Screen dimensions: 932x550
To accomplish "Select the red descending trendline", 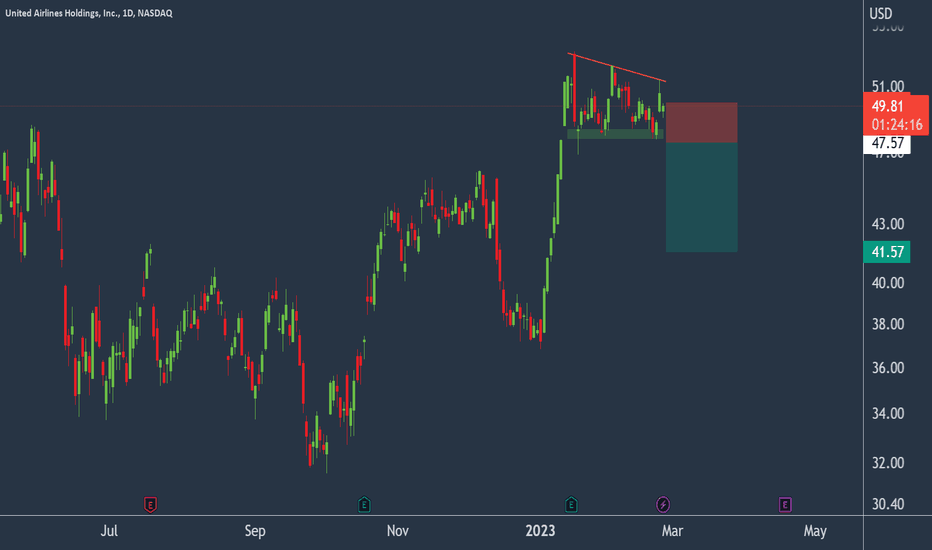I will pyautogui.click(x=617, y=67).
